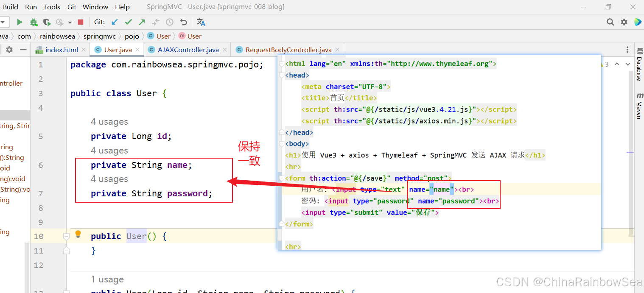Open the Build menu
This screenshot has width=644, height=293.
(10, 7)
